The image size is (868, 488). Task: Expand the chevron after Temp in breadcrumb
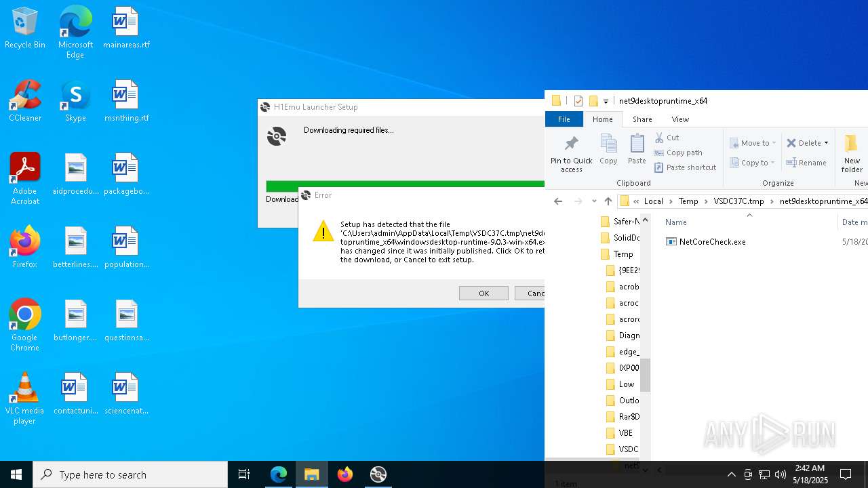(706, 201)
